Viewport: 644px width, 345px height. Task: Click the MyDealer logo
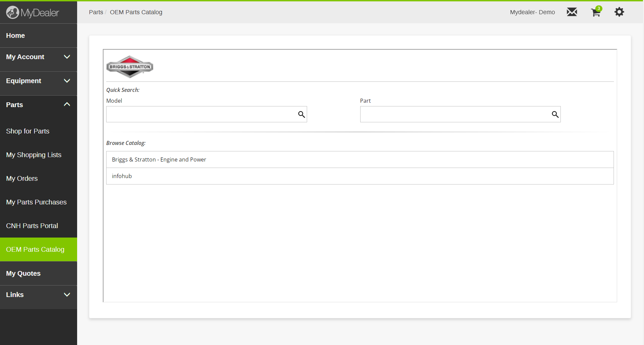(x=32, y=13)
